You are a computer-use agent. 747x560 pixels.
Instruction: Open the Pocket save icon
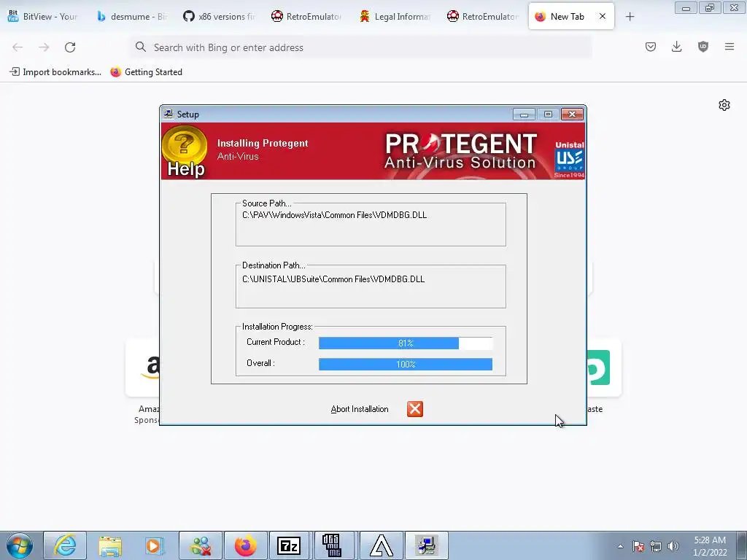[x=651, y=47]
